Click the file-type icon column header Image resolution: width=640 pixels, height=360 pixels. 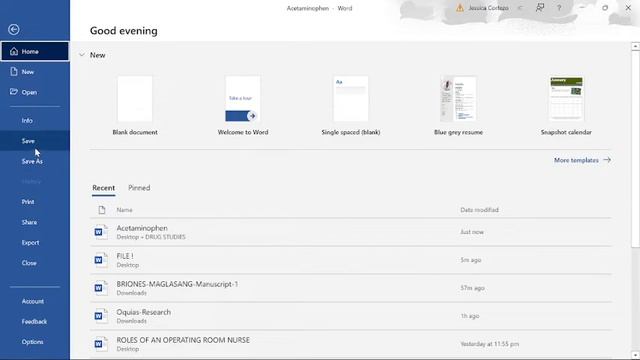[x=102, y=210]
